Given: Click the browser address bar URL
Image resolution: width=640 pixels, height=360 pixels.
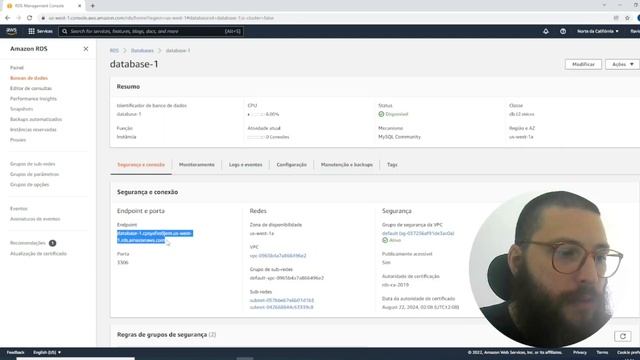Looking at the screenshot, I should 161,18.
